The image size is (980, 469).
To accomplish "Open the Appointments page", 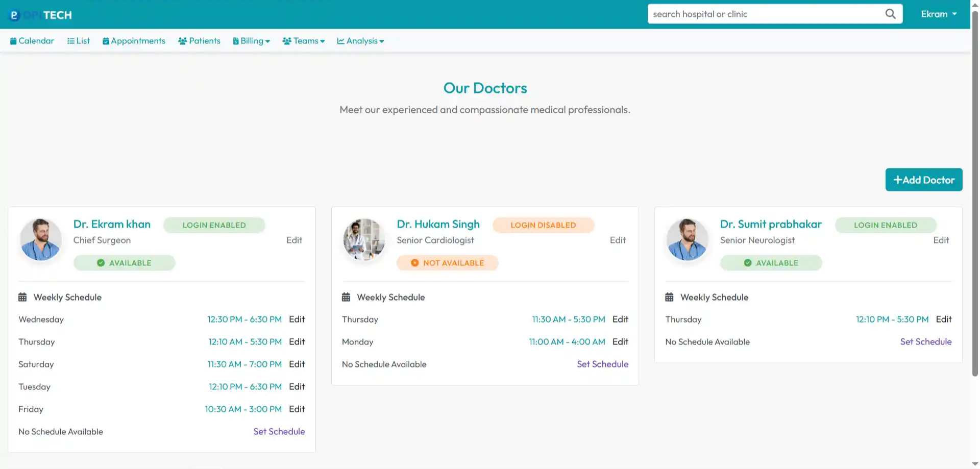I will point(134,41).
